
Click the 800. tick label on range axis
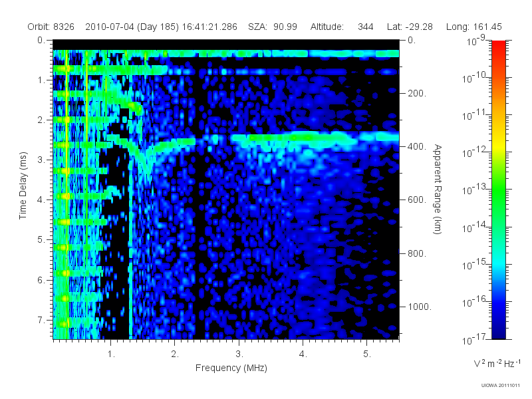pos(417,253)
